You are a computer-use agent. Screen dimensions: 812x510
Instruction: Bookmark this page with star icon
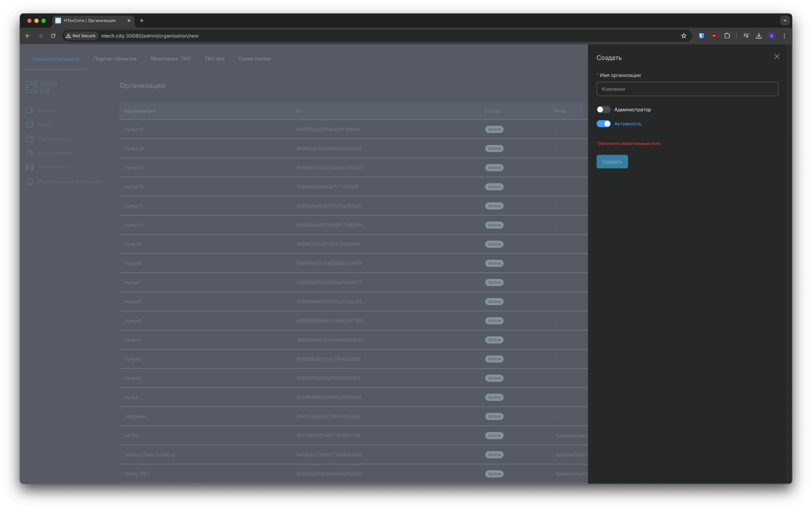[x=683, y=36]
